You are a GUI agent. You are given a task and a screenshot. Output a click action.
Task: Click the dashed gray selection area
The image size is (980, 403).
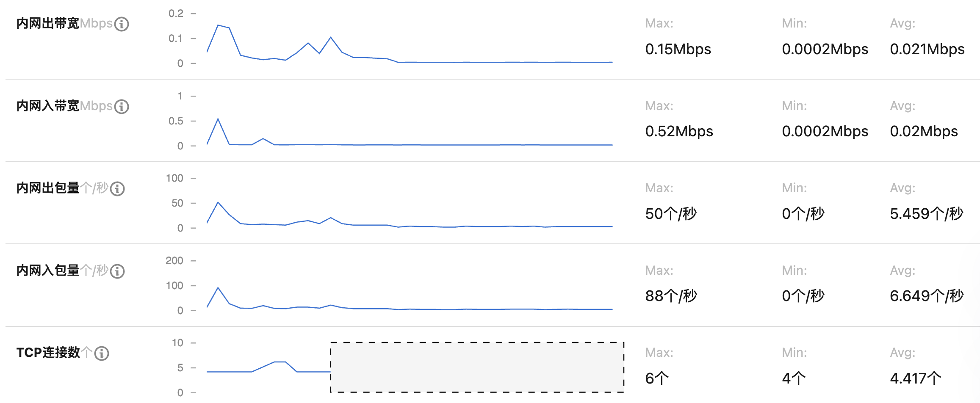(x=477, y=367)
